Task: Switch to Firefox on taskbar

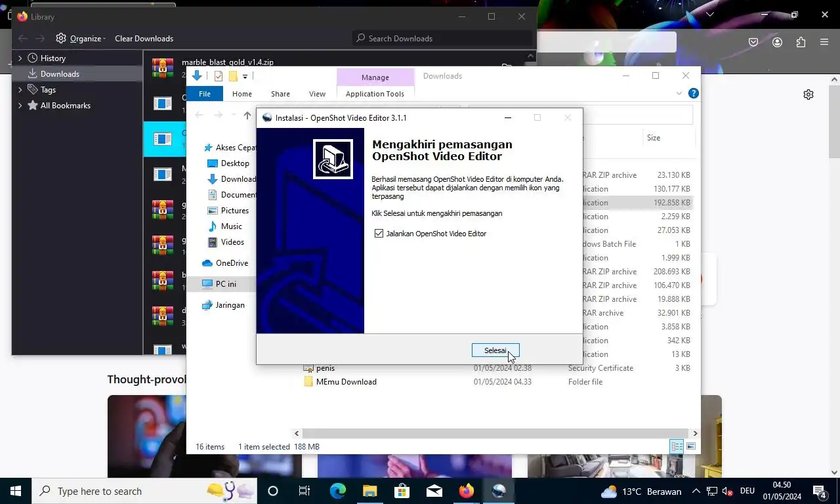Action: coord(467,491)
